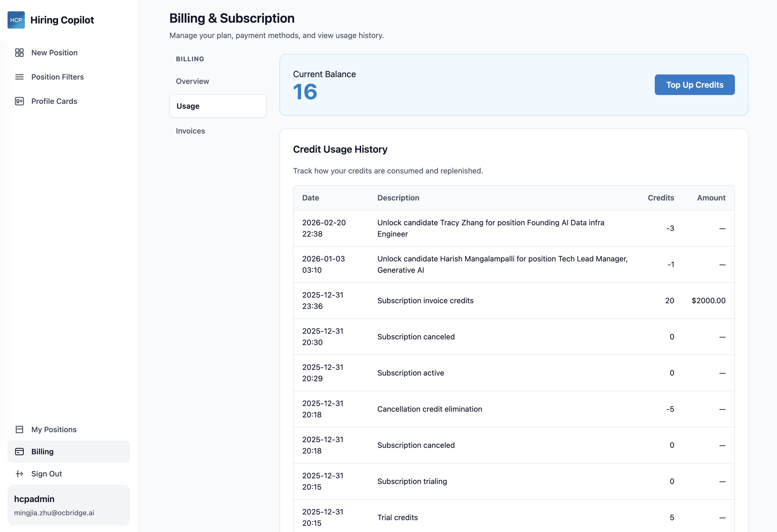Select the Subscription invoice credits row
777x532 pixels.
425,300
